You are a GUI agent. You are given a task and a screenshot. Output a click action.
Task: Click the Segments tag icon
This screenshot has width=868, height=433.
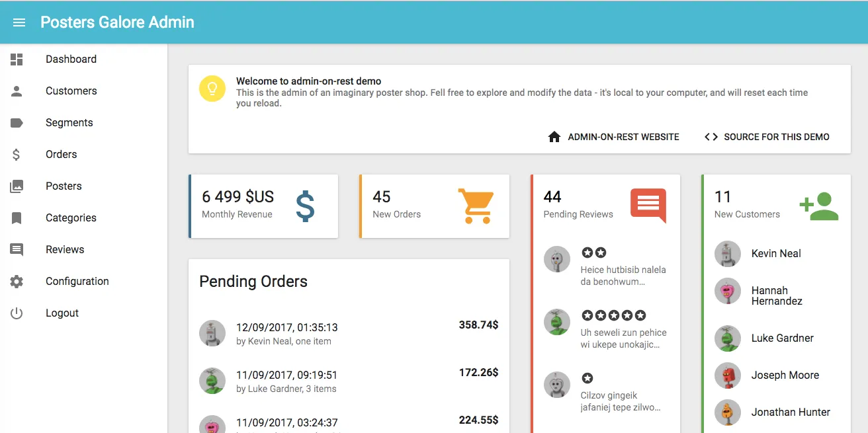[17, 123]
